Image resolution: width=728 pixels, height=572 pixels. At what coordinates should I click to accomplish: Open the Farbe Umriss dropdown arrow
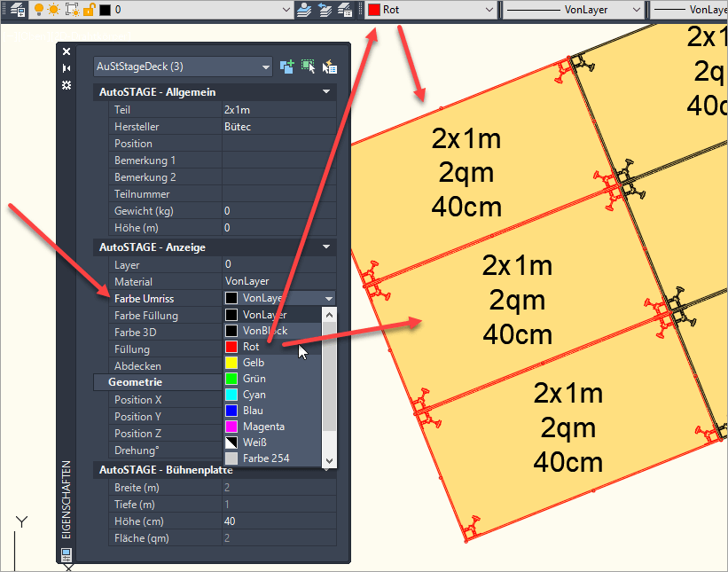click(329, 298)
